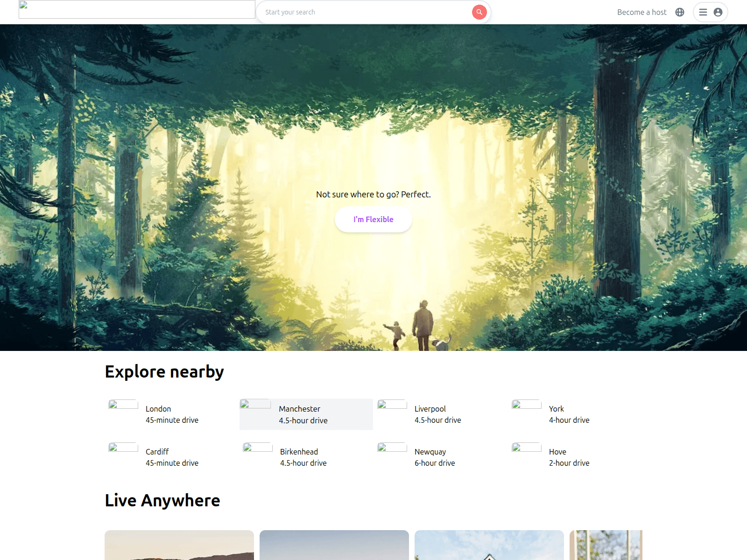The image size is (747, 560).
Task: Click the York thumbnail image
Action: [x=527, y=405]
